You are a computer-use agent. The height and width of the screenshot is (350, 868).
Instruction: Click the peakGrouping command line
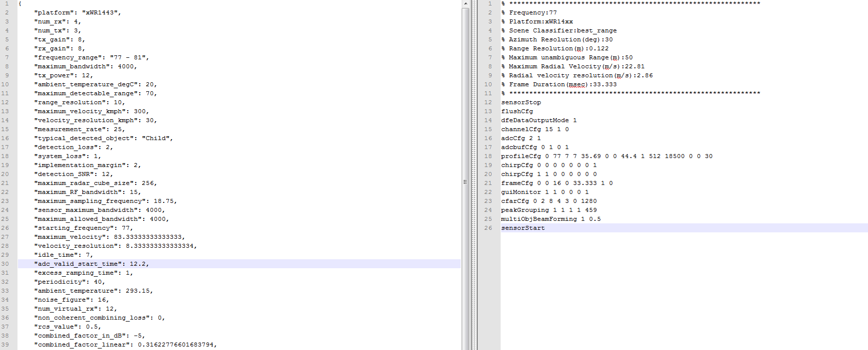click(x=549, y=210)
